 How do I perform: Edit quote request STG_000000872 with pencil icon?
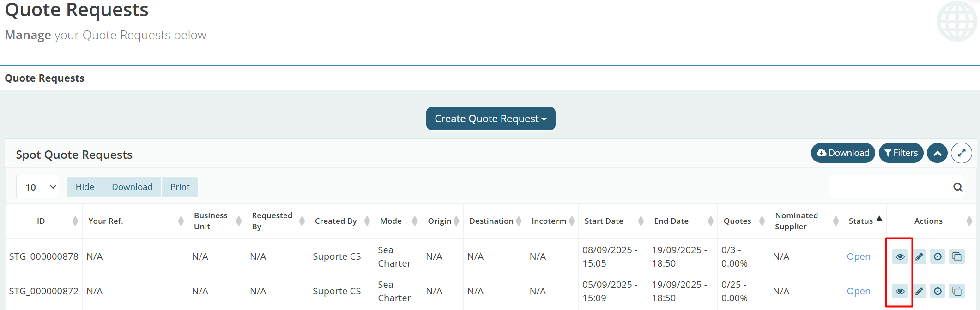pyautogui.click(x=919, y=291)
